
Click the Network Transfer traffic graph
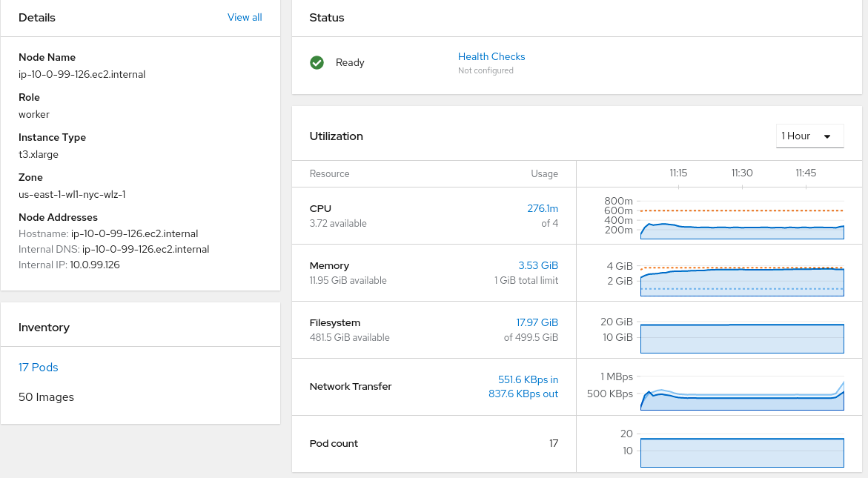pos(741,396)
